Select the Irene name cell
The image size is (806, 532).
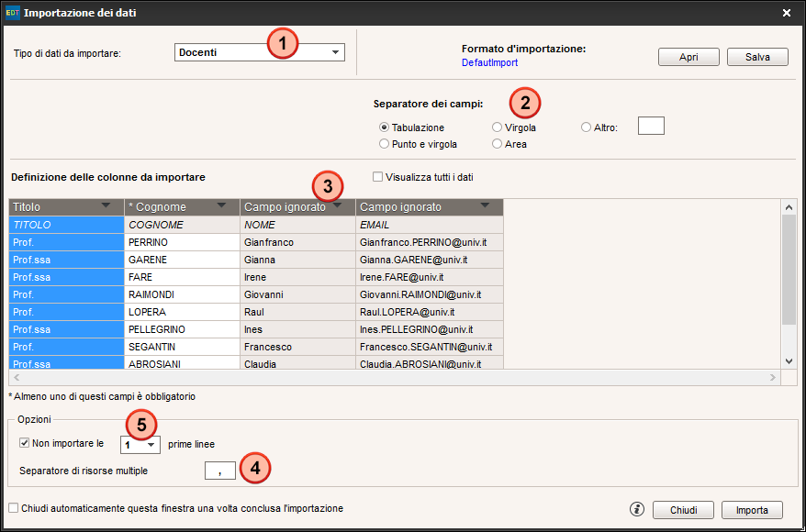[297, 277]
